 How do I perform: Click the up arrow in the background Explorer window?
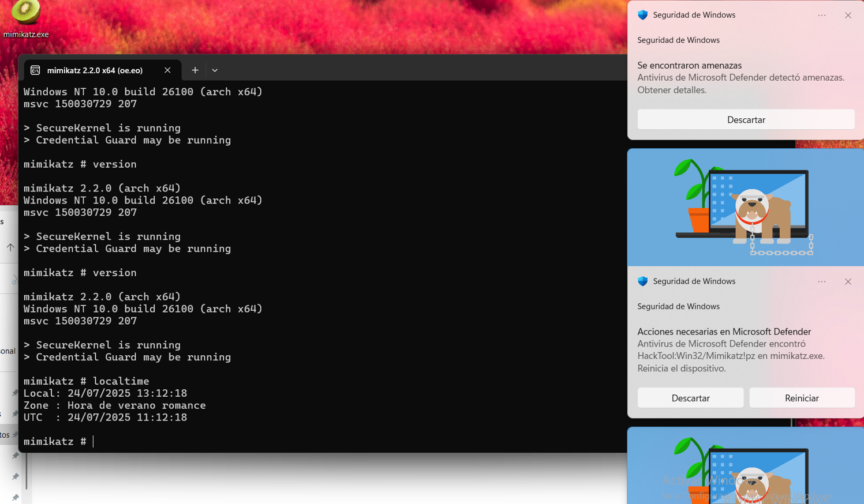point(10,247)
